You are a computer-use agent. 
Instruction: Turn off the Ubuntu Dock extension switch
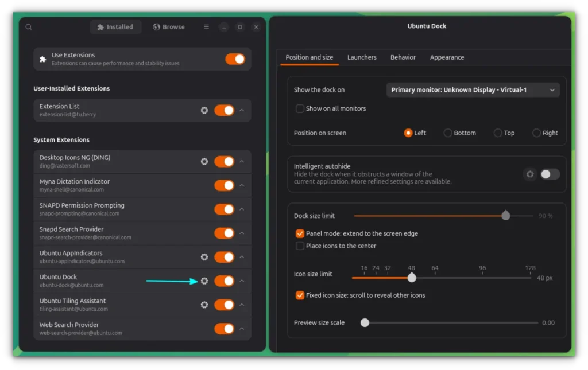coord(225,281)
